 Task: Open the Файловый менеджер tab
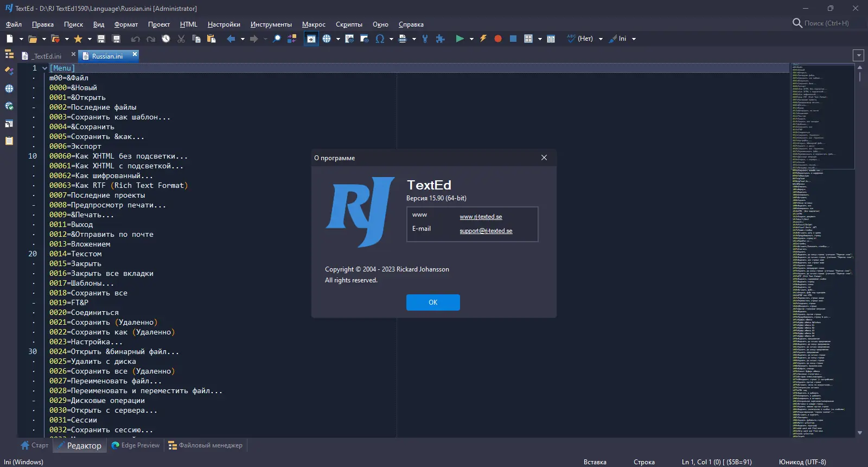point(206,445)
